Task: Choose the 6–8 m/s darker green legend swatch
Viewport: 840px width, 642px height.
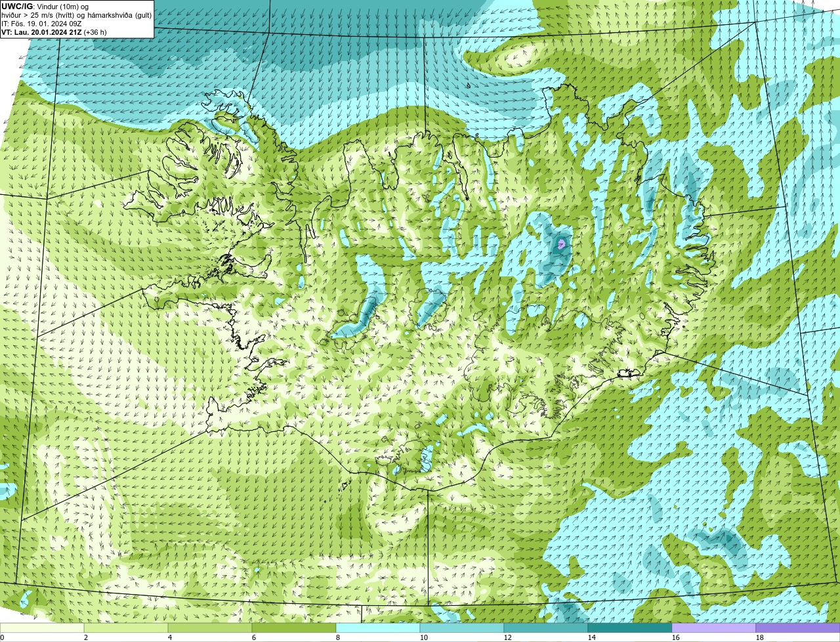Action: tap(294, 628)
